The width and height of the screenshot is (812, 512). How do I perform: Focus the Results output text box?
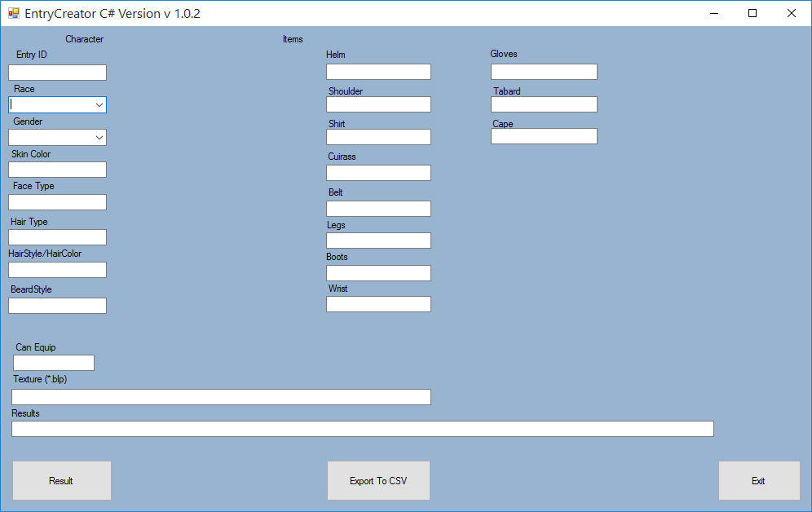(362, 429)
